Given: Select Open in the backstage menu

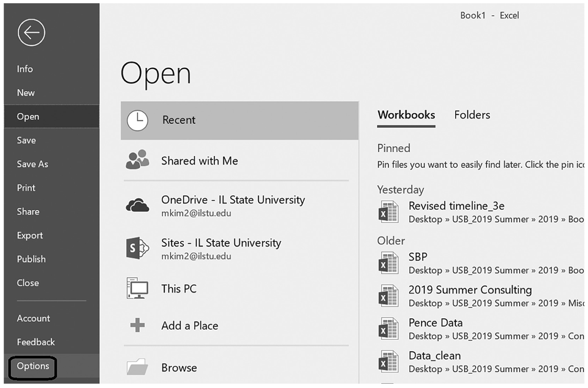Looking at the screenshot, I should [51, 116].
